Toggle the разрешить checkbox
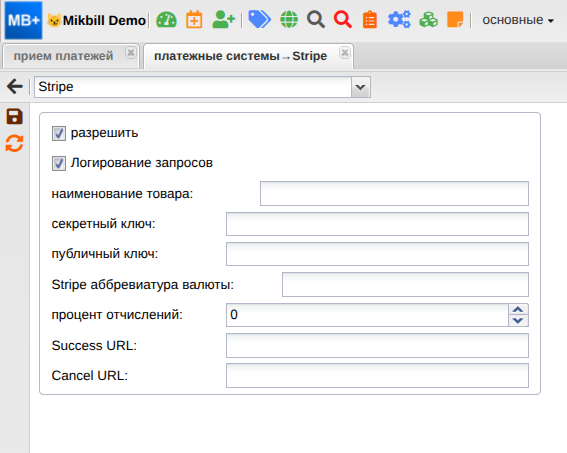This screenshot has width=567, height=453. pos(59,133)
